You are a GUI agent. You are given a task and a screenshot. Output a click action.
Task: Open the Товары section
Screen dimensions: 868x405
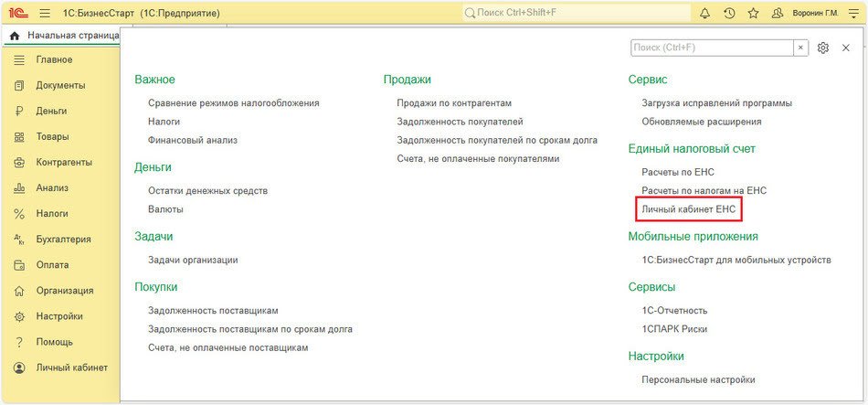(53, 136)
